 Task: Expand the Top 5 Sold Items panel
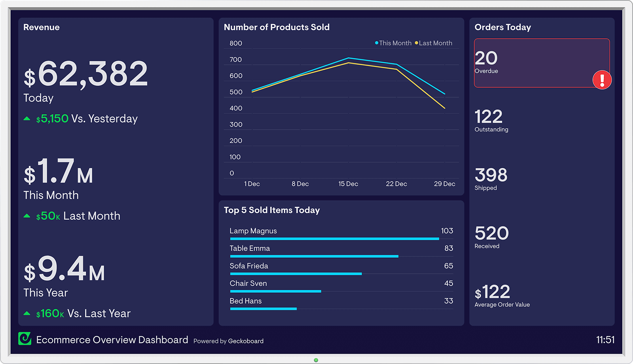point(341,263)
